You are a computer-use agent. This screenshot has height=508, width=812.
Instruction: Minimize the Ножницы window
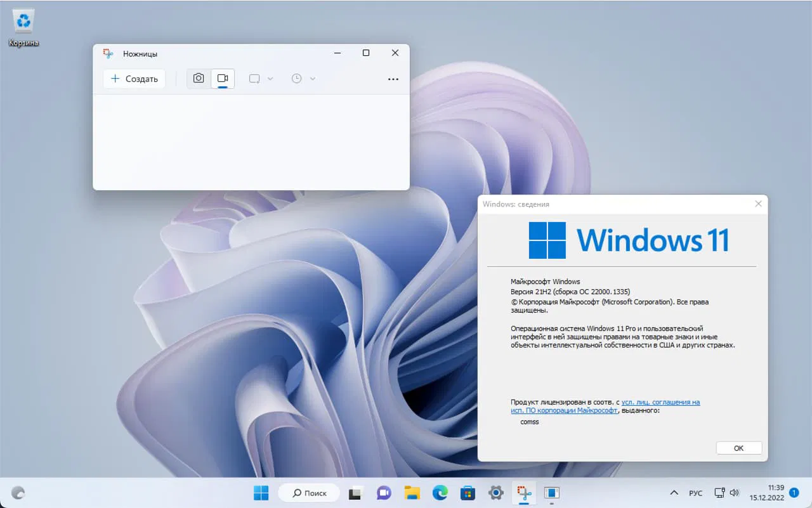[337, 53]
